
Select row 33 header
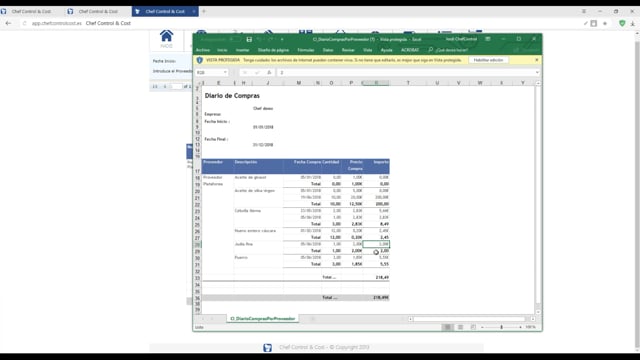(198, 278)
